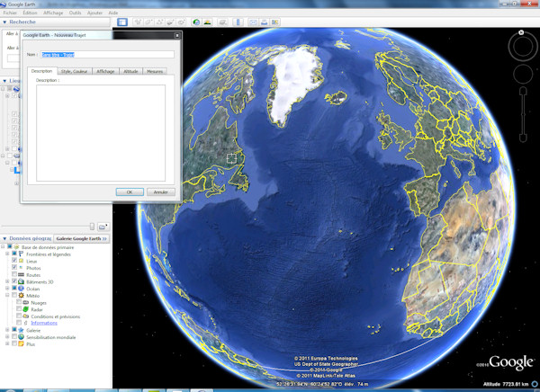
Task: Open the Édition menu
Action: [30, 13]
